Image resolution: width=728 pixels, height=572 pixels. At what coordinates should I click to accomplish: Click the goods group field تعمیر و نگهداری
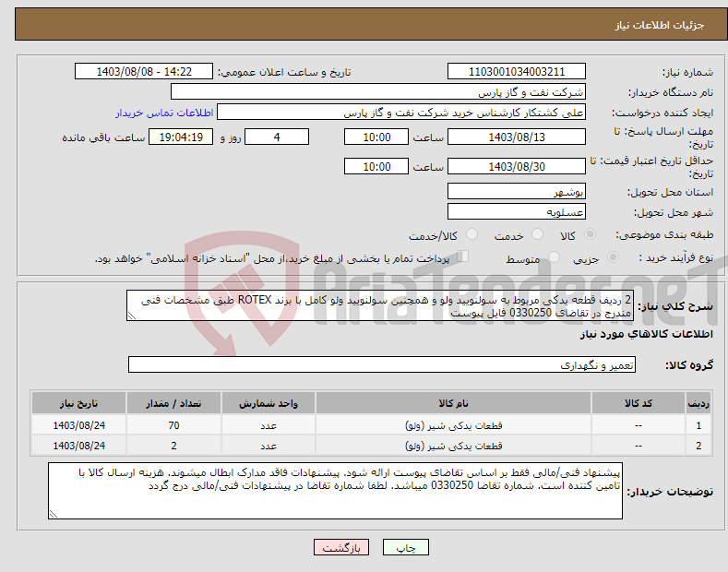point(382,364)
